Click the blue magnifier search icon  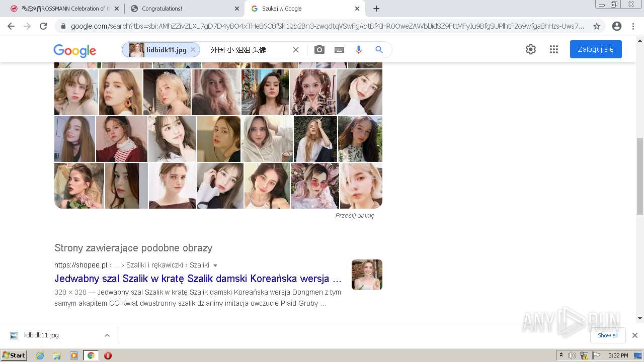tap(379, 50)
